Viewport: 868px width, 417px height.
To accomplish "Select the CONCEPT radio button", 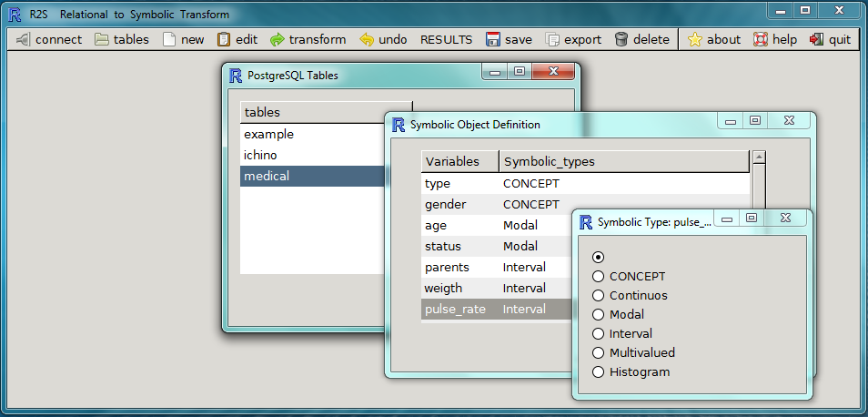I will (598, 277).
